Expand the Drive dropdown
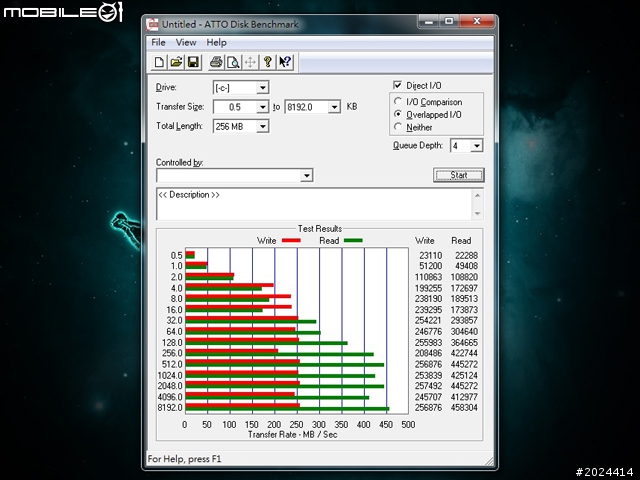 262,87
